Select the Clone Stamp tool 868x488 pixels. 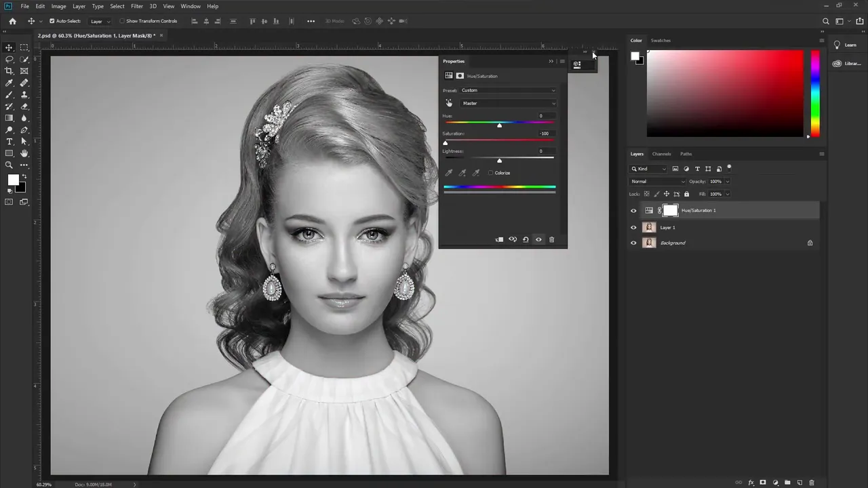point(24,95)
